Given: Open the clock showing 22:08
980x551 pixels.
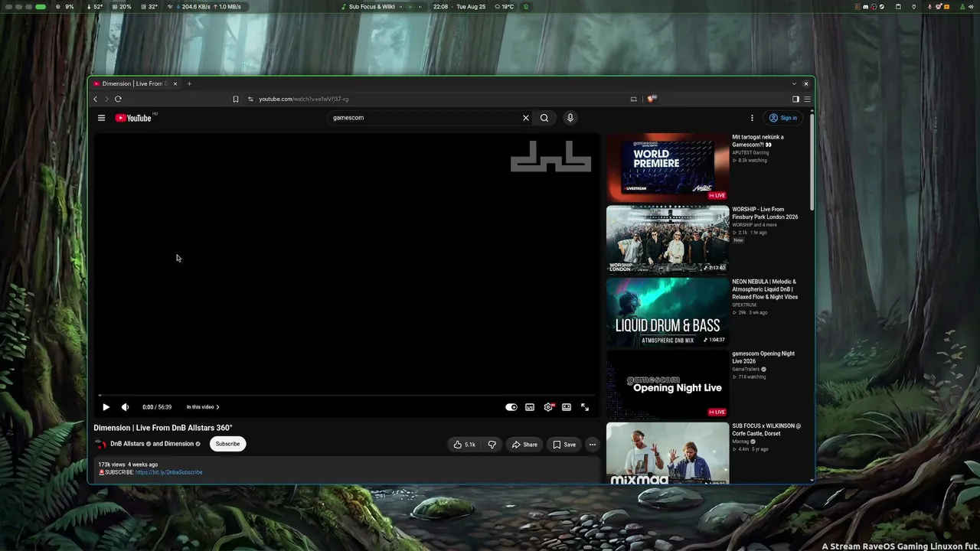Looking at the screenshot, I should click(x=440, y=7).
